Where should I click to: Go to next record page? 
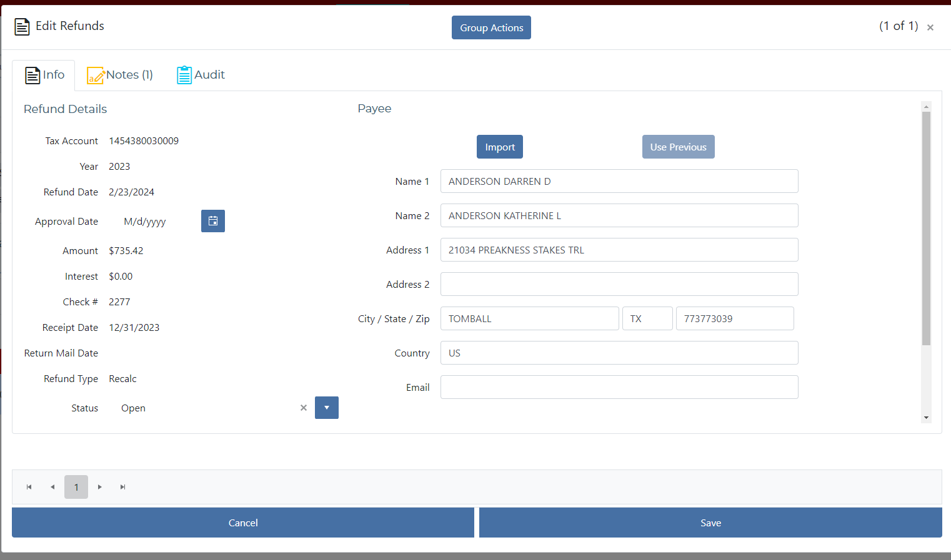[x=100, y=487]
